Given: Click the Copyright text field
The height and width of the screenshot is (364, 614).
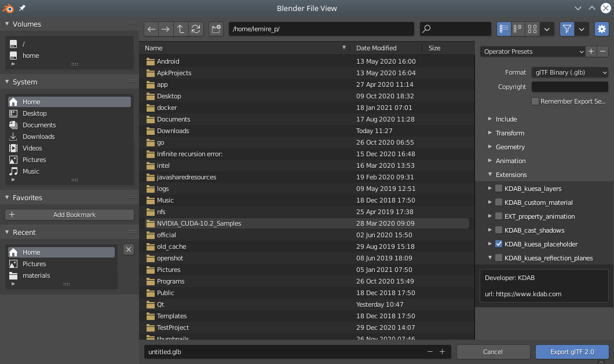Looking at the screenshot, I should click(x=570, y=87).
